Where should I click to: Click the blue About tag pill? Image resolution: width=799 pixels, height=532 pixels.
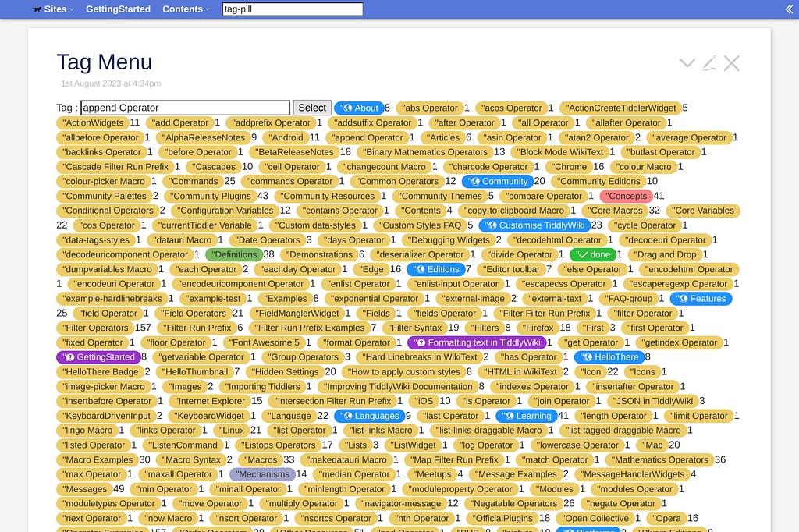[x=359, y=108]
